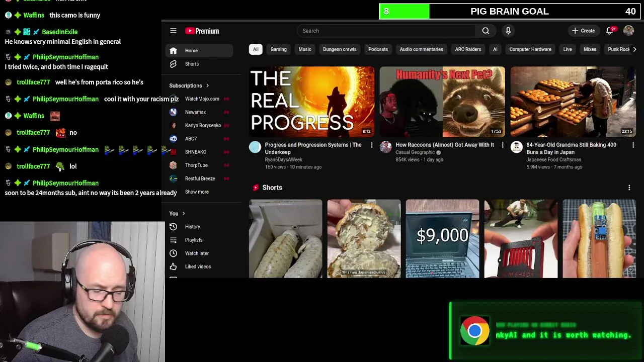This screenshot has width=644, height=362.
Task: Open THE REAL PROGRESS video thumbnail
Action: click(x=311, y=102)
